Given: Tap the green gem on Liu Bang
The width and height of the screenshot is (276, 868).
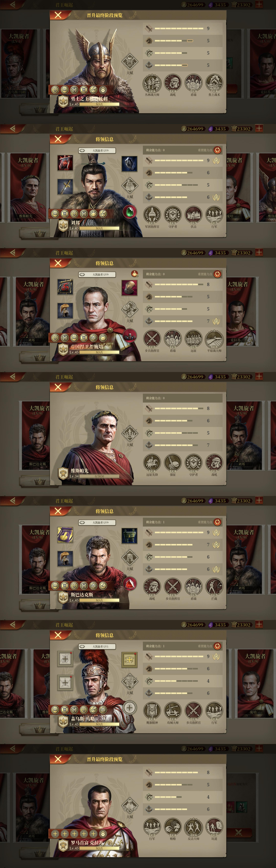Looking at the screenshot, I should click(x=129, y=212).
